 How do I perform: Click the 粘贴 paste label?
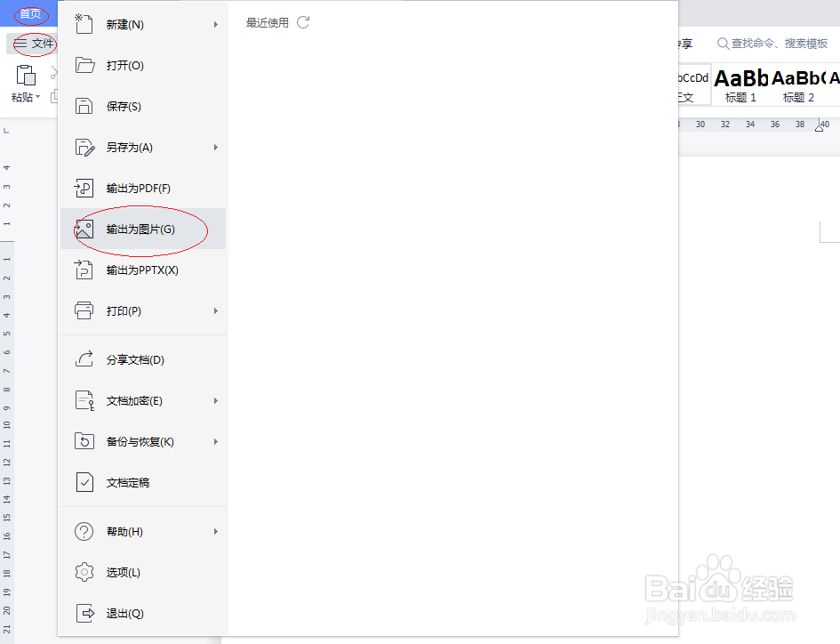22,97
